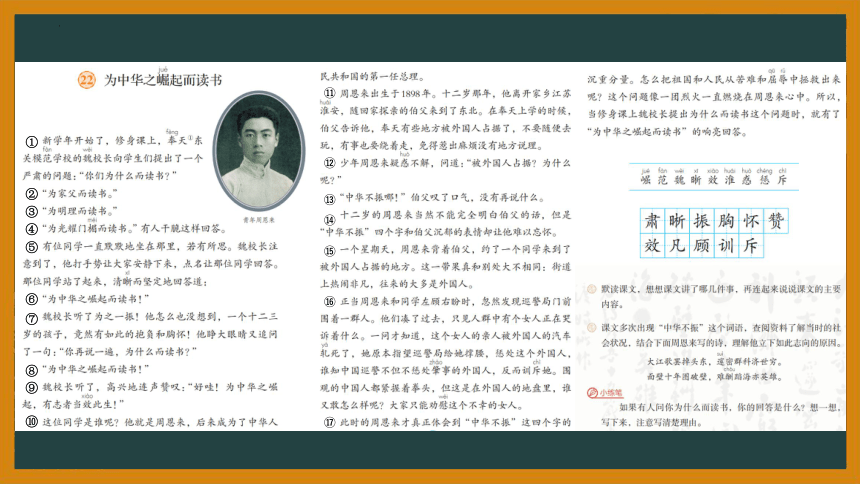
Task: Click paragraph marker ⑪ before 周恩来出生于1898年
Action: click(329, 93)
